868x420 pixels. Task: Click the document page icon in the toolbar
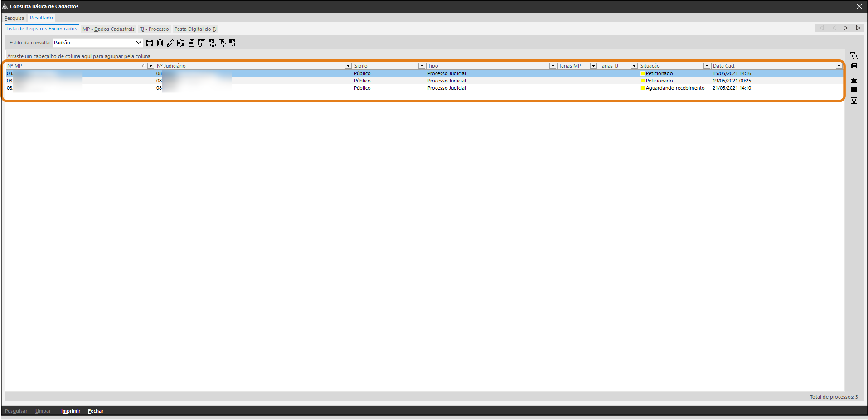(x=191, y=43)
